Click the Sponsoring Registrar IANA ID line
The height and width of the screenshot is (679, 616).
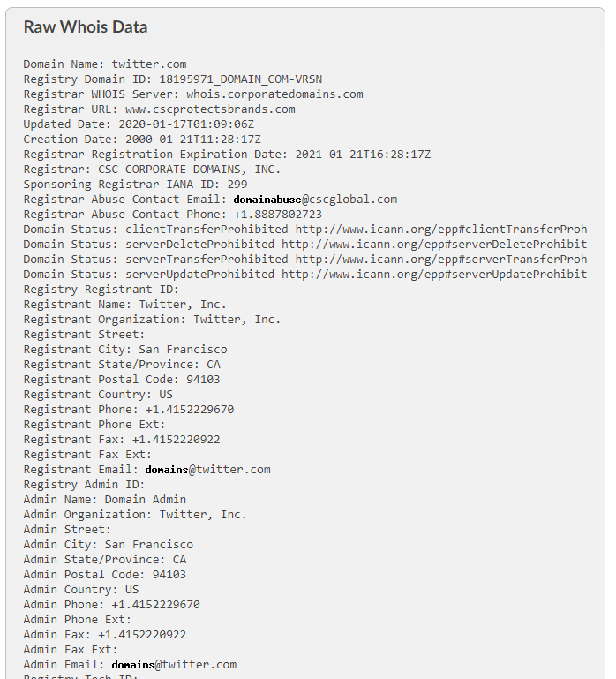pos(136,185)
